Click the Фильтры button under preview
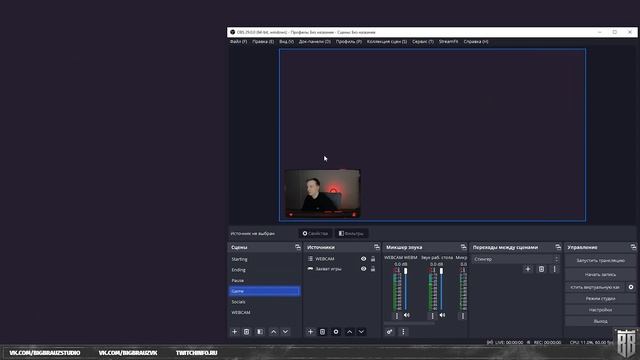 pyautogui.click(x=351, y=233)
